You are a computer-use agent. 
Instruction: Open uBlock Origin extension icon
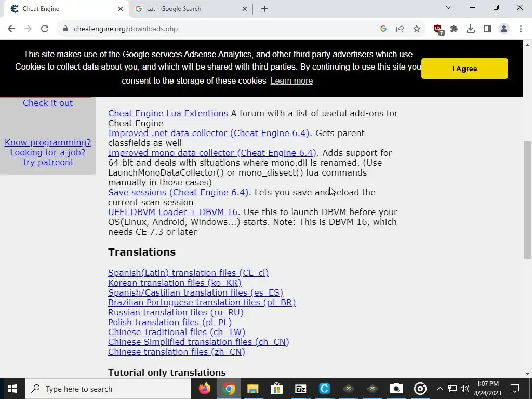pos(438,30)
